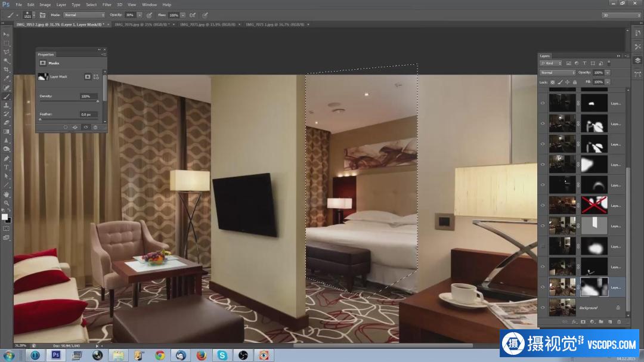The width and height of the screenshot is (644, 362).
Task: Open the Layers blend mode Normal dropdown
Action: tap(558, 73)
